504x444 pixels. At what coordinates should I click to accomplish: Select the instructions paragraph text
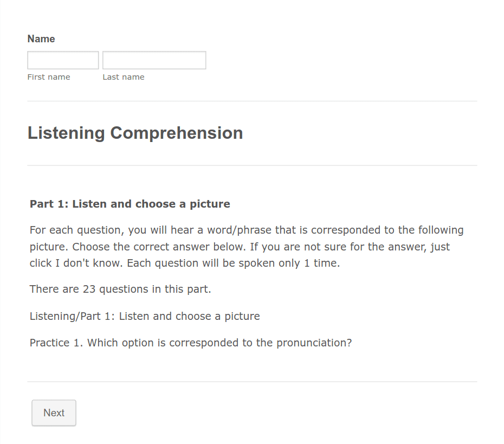(x=247, y=246)
